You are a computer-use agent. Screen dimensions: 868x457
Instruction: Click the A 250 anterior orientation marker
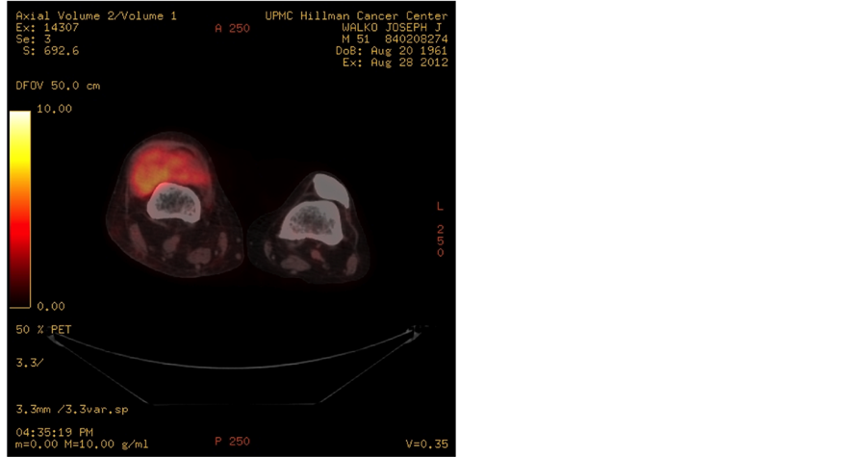pos(232,29)
